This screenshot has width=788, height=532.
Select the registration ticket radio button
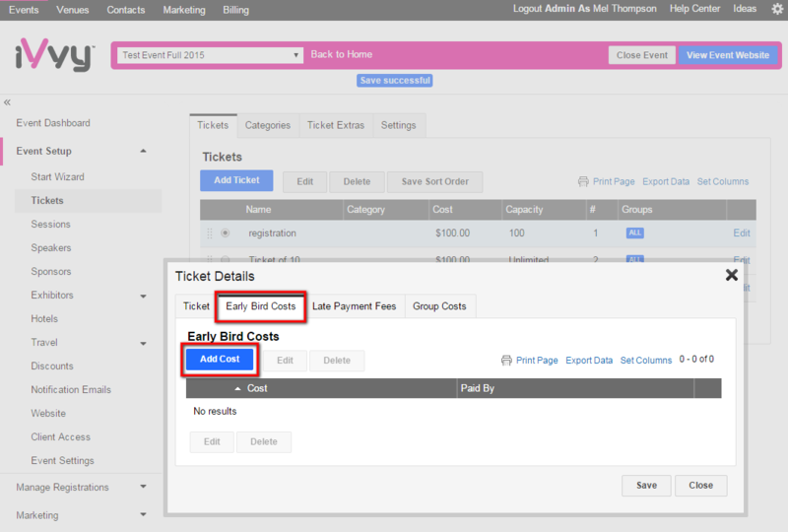tap(226, 233)
